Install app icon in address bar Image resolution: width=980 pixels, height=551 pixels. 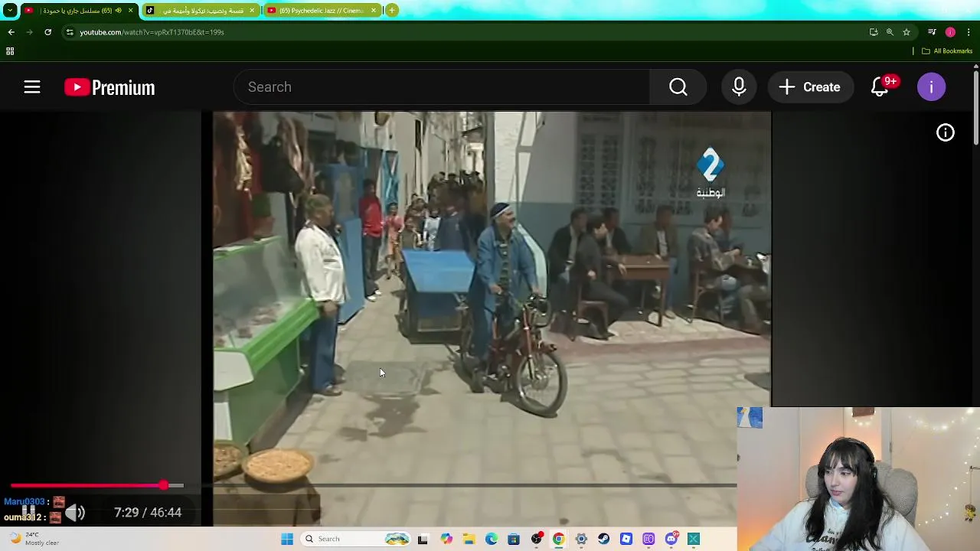click(874, 32)
